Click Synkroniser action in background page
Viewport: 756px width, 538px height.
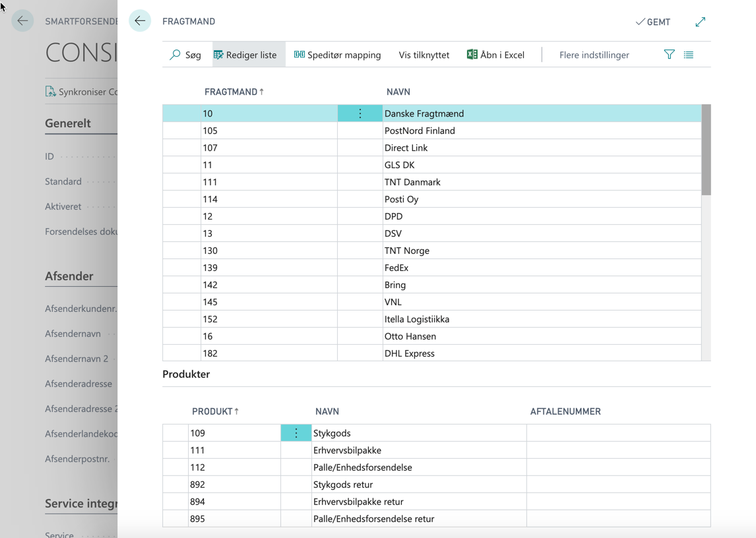coord(81,92)
